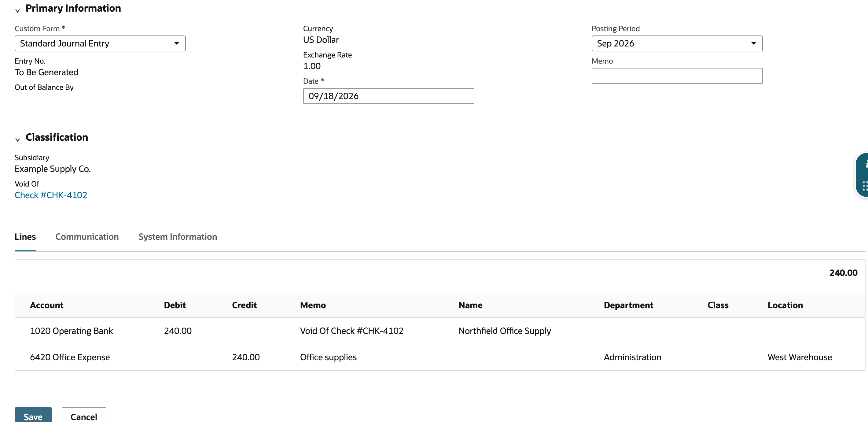Viewport: 868px width, 422px height.
Task: Click the 240.00 debit amount cell
Action: coord(178,331)
